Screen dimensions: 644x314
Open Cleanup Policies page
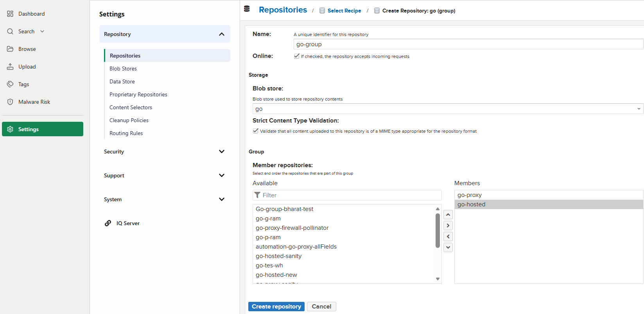point(129,120)
